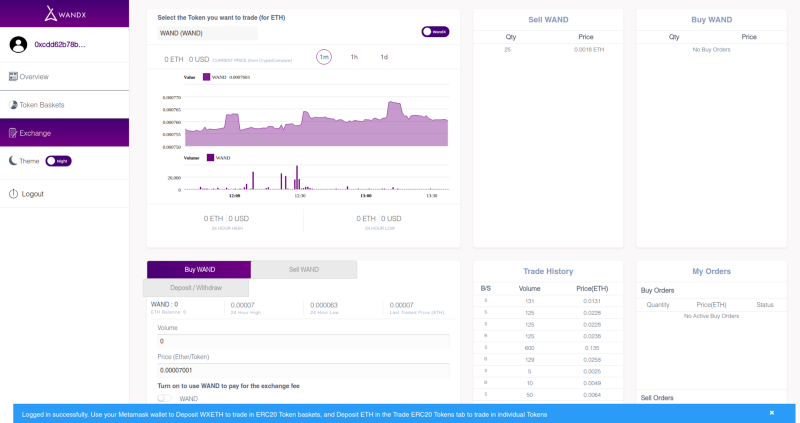Dismiss the login notification with X

772,413
